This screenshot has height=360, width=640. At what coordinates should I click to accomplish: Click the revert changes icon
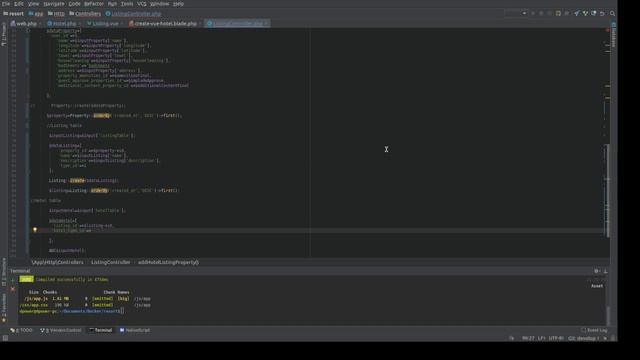(x=602, y=13)
